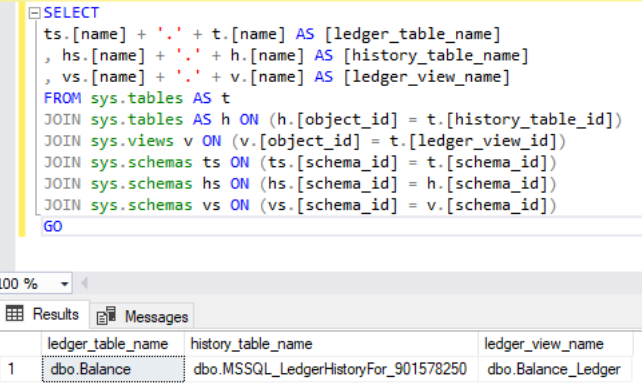Open the 100 % zoom dropdown
The height and width of the screenshot is (392, 642).
64,283
